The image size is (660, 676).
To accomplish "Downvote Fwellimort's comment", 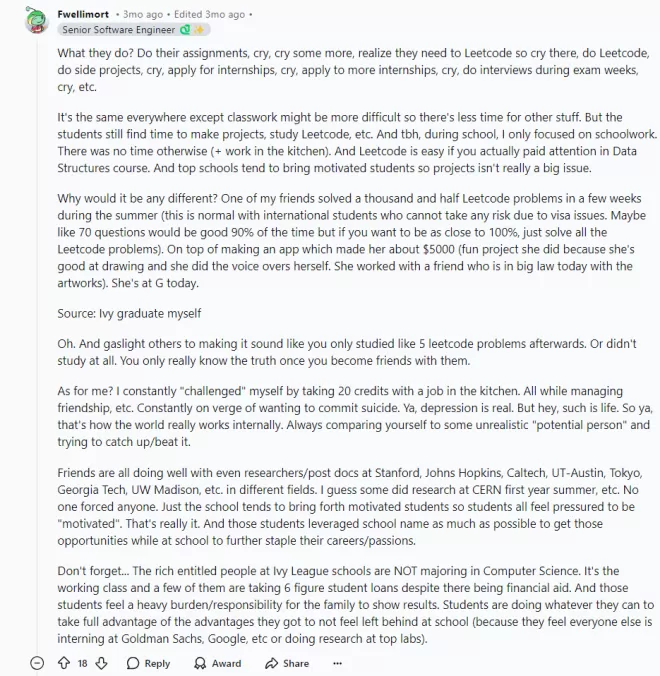I will tap(101, 663).
